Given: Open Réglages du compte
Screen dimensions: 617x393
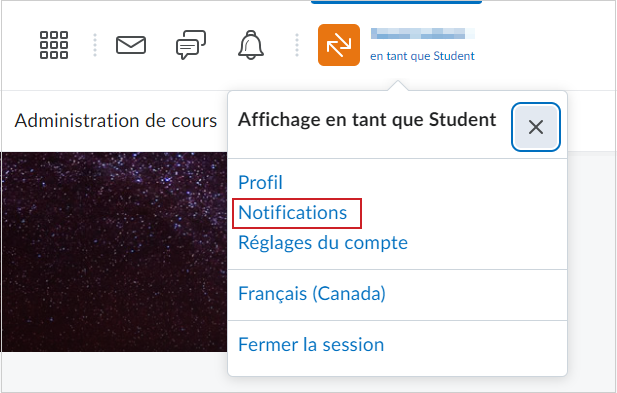Looking at the screenshot, I should [323, 243].
